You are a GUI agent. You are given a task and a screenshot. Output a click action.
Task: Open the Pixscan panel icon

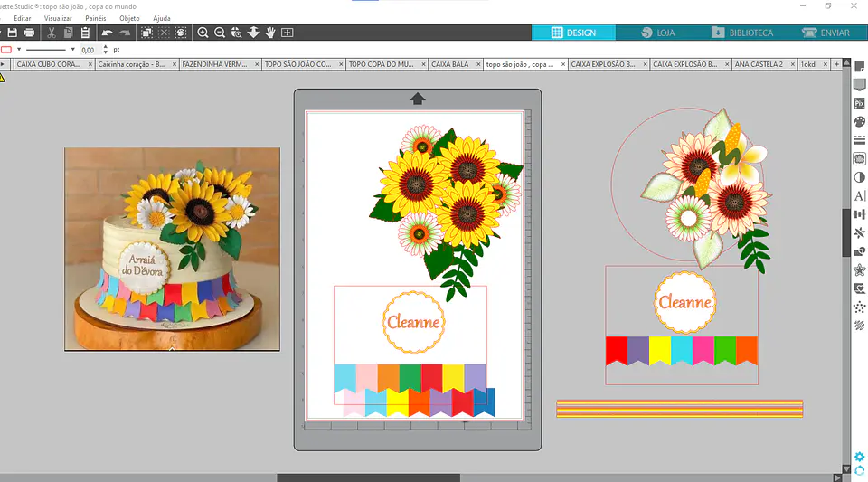[859, 103]
